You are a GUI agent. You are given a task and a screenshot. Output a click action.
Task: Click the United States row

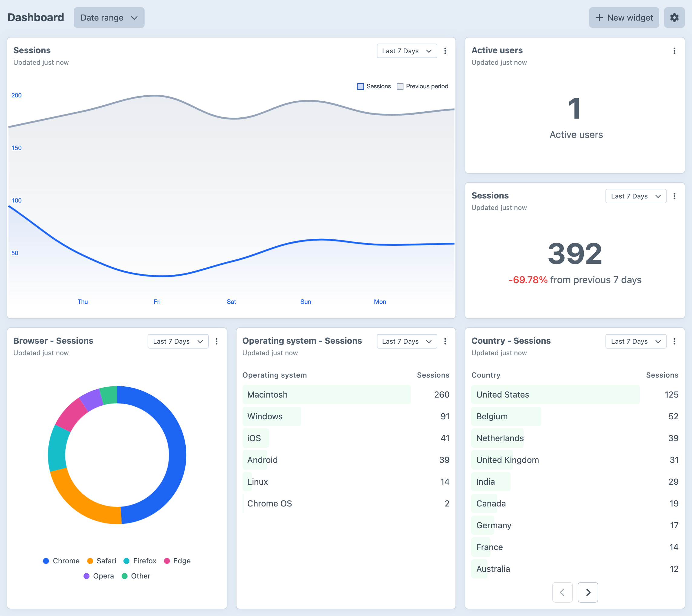pyautogui.click(x=575, y=395)
